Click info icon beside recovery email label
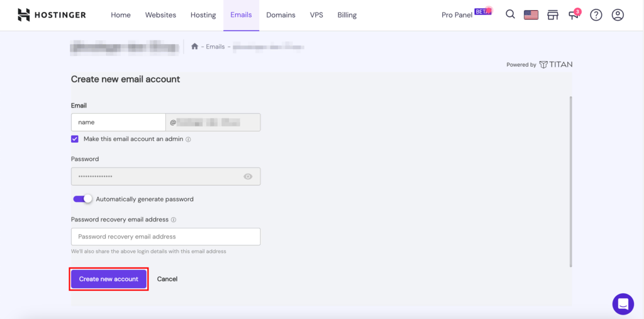 pyautogui.click(x=174, y=220)
